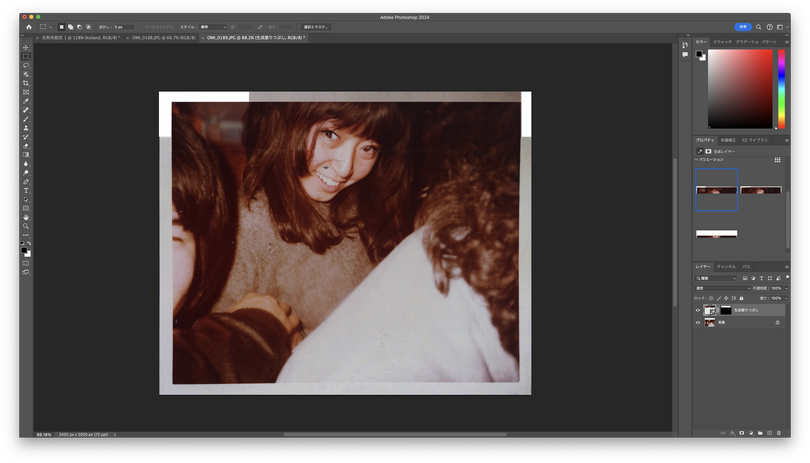Select the Path Selection tool
Image resolution: width=810 pixels, height=463 pixels.
pyautogui.click(x=26, y=200)
